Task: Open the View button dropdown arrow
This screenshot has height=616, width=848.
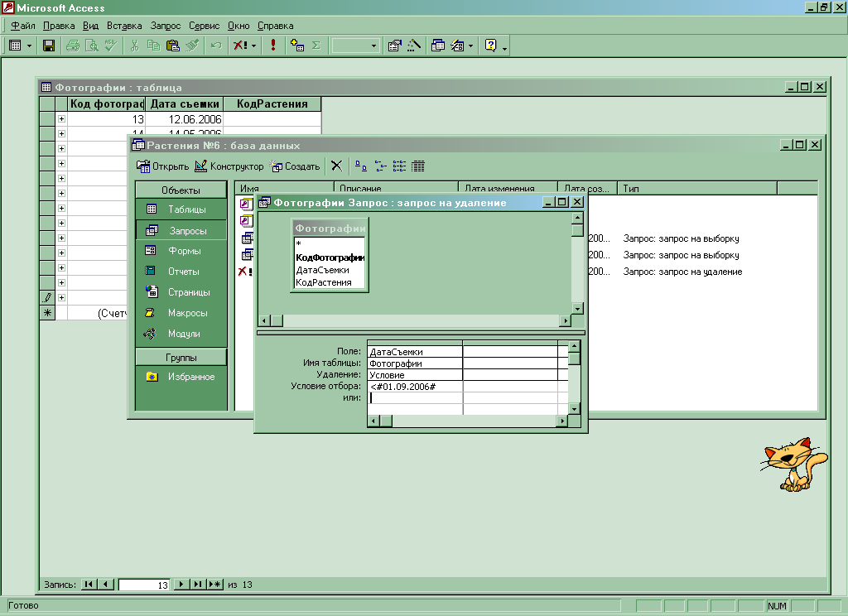Action: (29, 46)
